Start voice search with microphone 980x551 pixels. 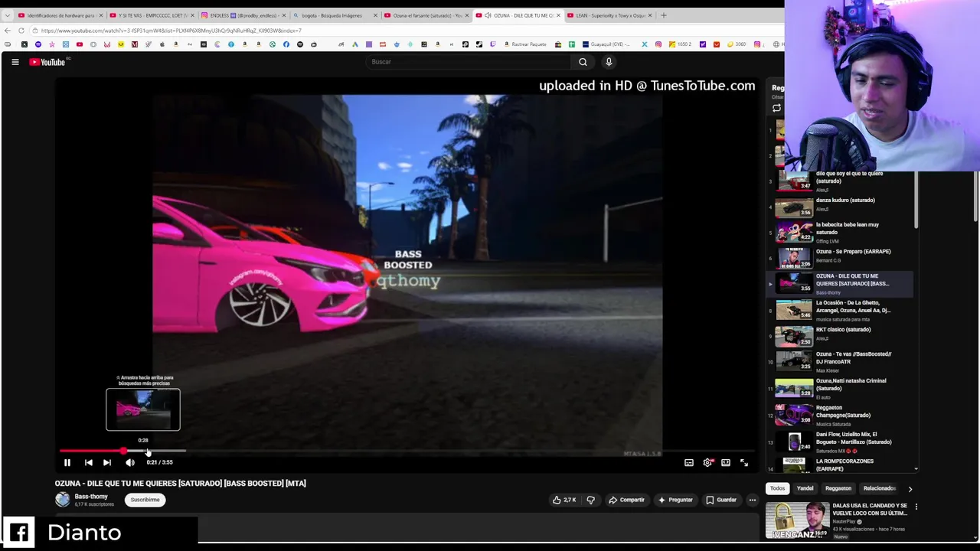click(x=609, y=62)
